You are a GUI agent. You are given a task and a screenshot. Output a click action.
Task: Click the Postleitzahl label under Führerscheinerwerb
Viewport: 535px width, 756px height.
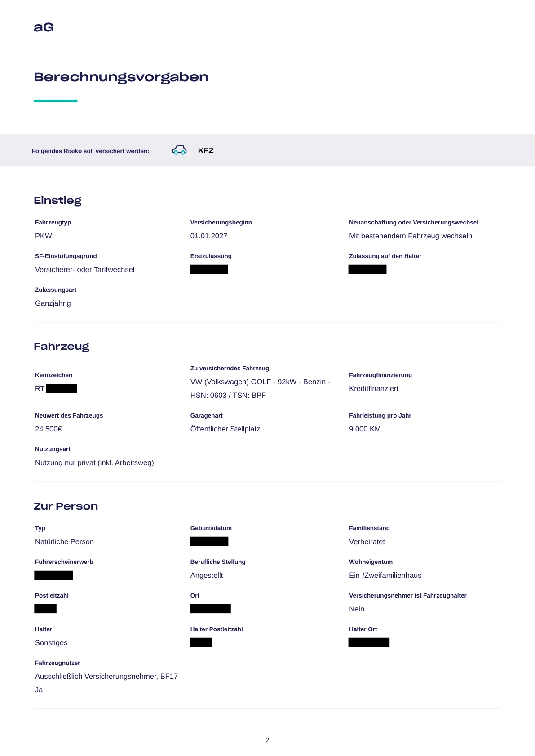click(x=52, y=596)
